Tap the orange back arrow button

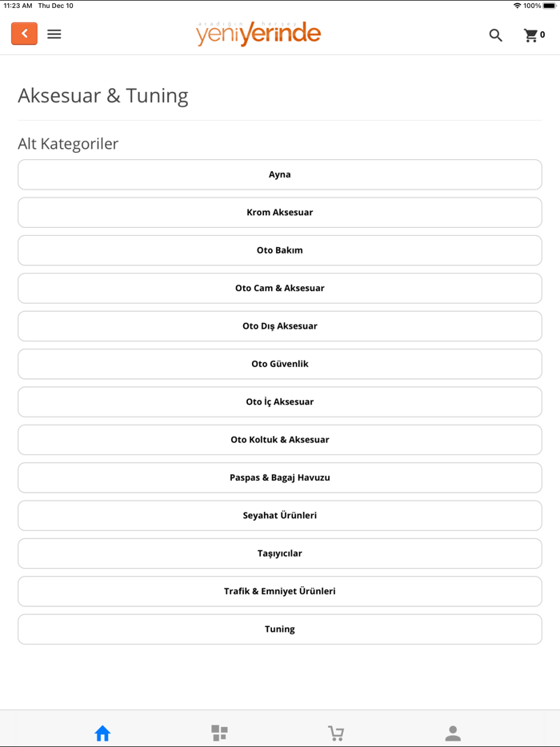24,34
